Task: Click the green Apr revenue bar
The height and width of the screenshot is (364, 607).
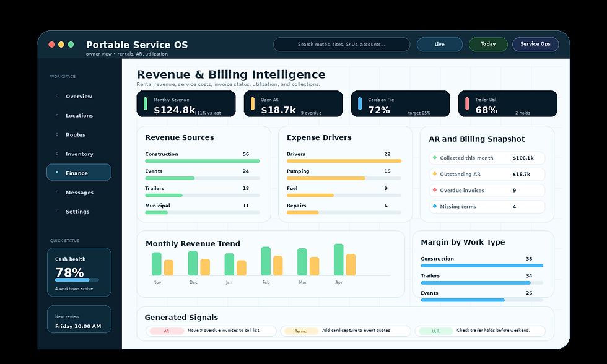Action: 339,259
